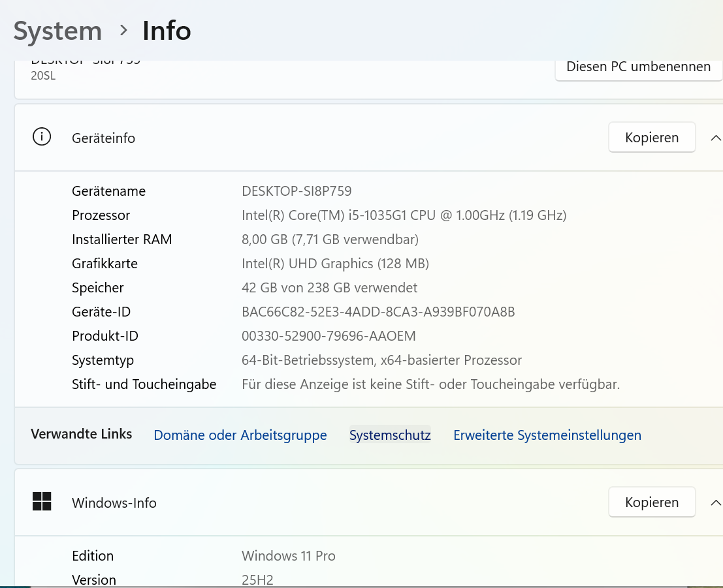Click the Geräte-ID label

pos(101,312)
